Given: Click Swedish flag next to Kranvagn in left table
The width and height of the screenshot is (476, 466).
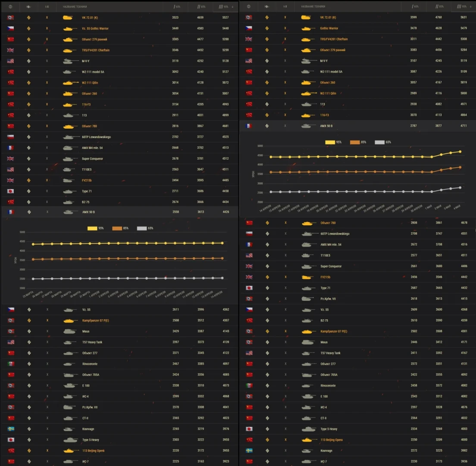Looking at the screenshot, I should click(x=11, y=428).
